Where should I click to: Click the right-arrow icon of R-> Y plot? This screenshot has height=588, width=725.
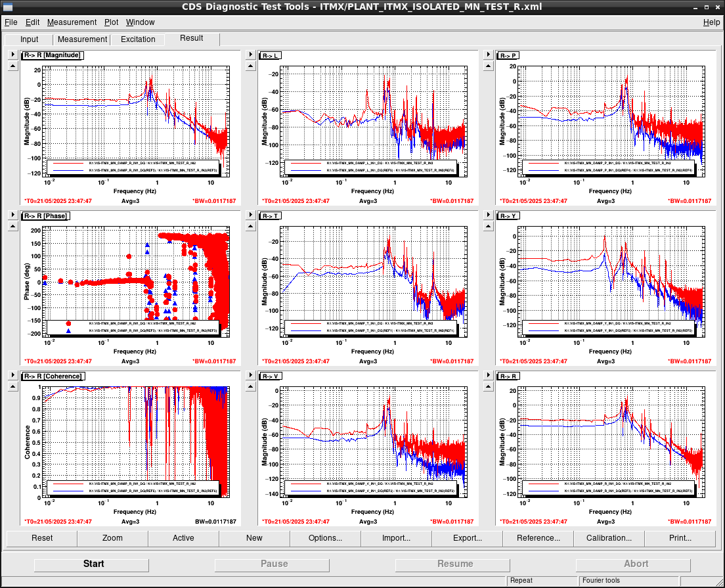click(489, 215)
